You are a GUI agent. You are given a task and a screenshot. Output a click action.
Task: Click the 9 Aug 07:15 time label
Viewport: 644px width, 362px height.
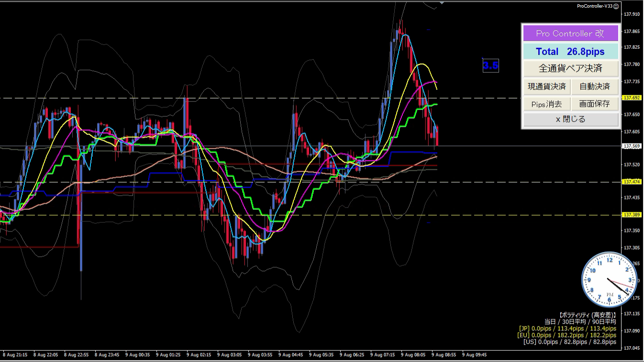(382, 355)
